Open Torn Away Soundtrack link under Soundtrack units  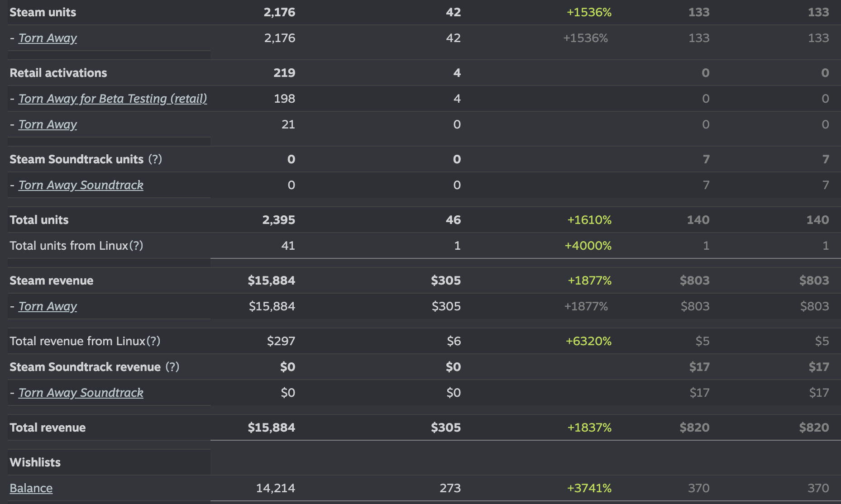81,185
